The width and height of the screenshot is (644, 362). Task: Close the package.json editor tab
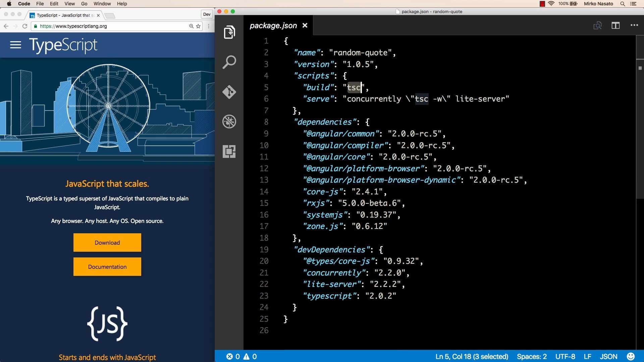tap(305, 25)
